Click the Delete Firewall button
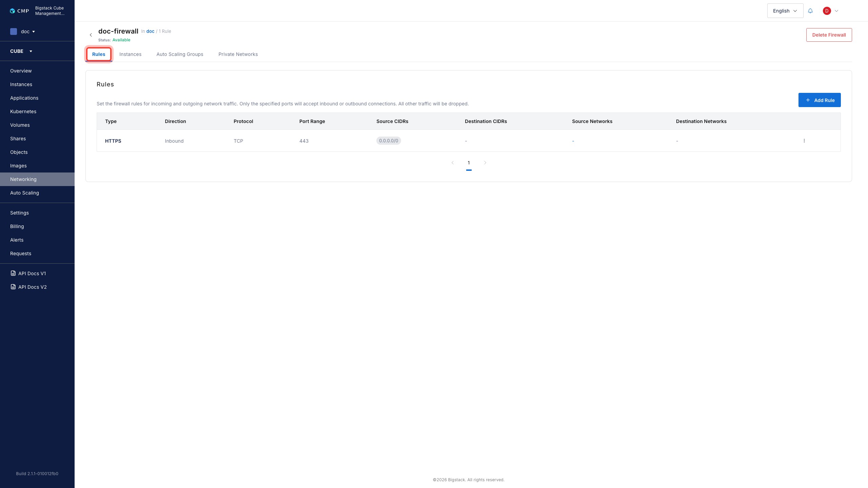This screenshot has height=488, width=868. 829,35
